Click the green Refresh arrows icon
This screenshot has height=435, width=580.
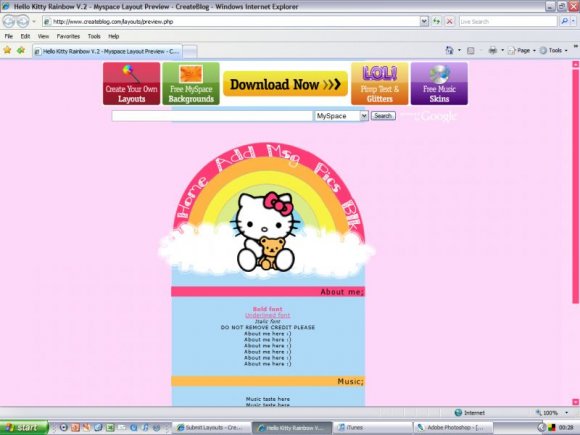(x=436, y=21)
